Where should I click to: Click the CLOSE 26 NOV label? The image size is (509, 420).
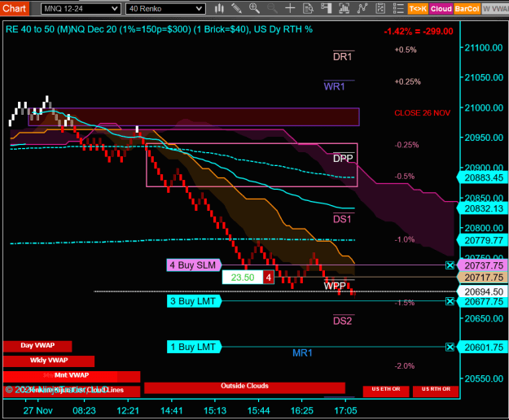tap(423, 113)
